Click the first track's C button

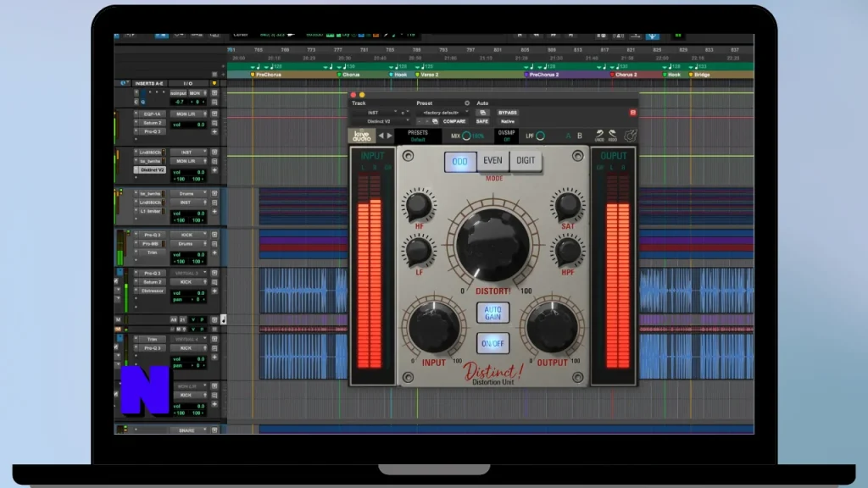[x=136, y=102]
